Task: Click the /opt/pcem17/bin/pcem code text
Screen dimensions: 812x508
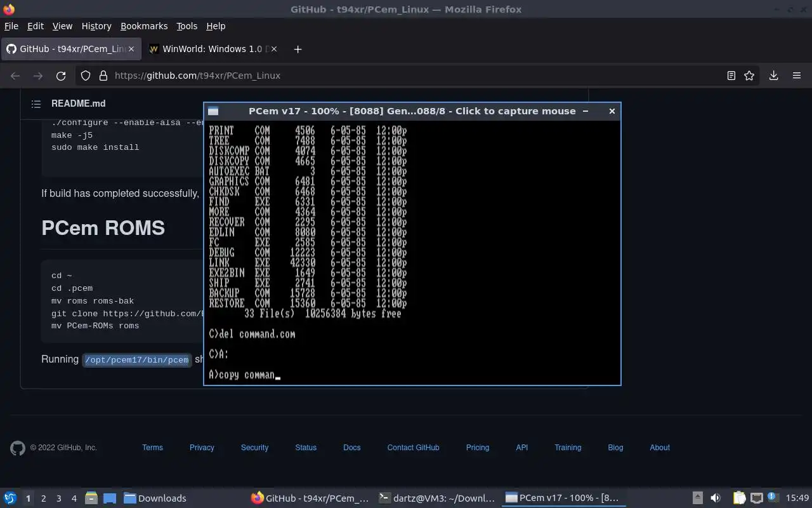Action: tap(136, 359)
